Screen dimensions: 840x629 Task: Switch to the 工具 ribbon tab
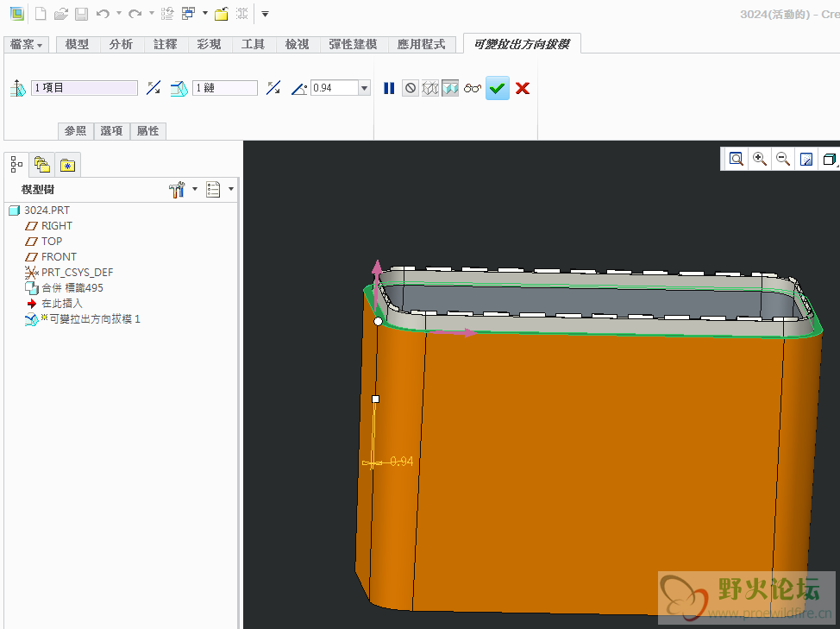tap(253, 45)
